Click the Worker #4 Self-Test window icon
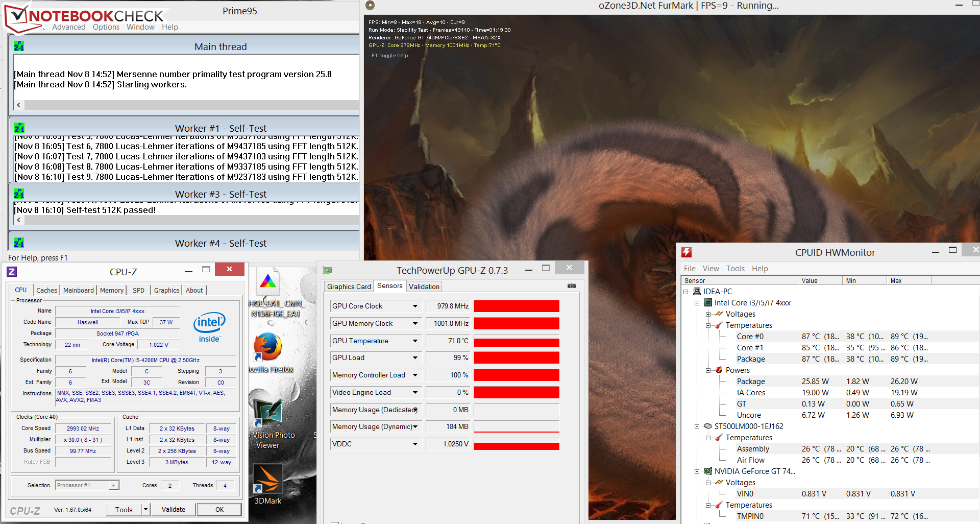 (x=19, y=243)
